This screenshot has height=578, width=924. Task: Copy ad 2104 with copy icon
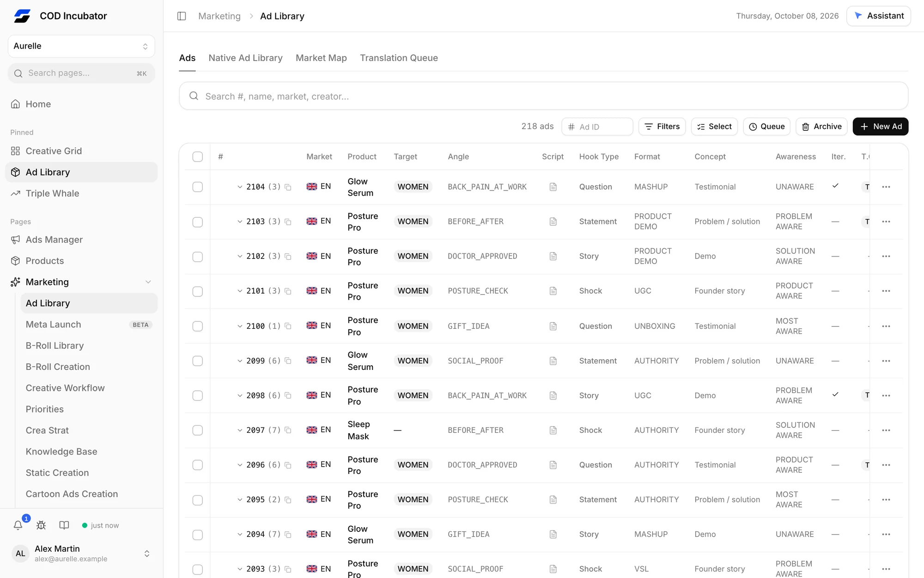288,187
